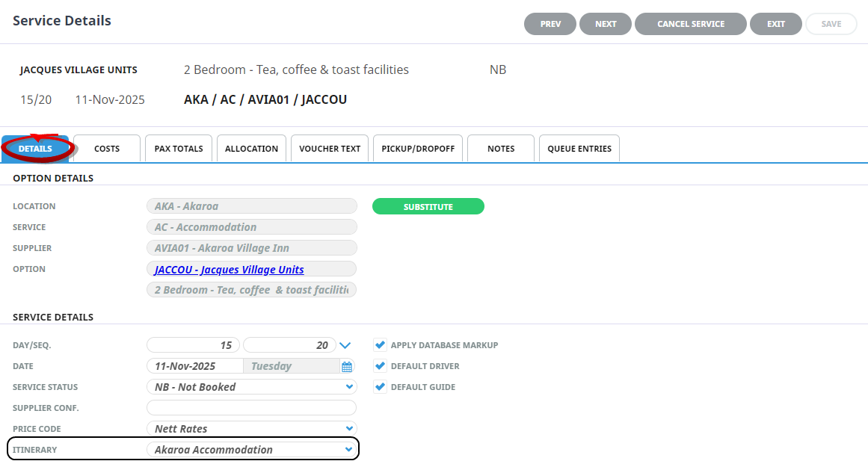Screen dimensions: 868x464
Task: Switch to the Notes tab
Action: point(501,148)
